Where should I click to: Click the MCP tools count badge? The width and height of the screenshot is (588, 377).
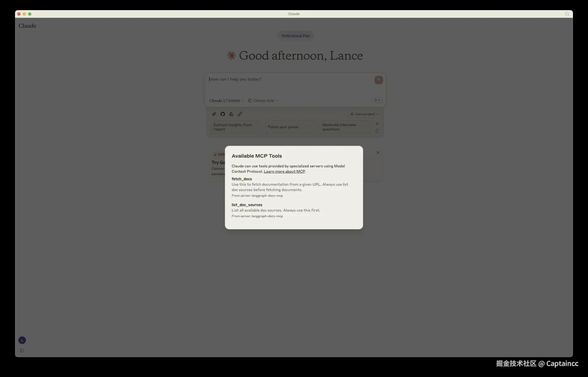[x=377, y=100]
